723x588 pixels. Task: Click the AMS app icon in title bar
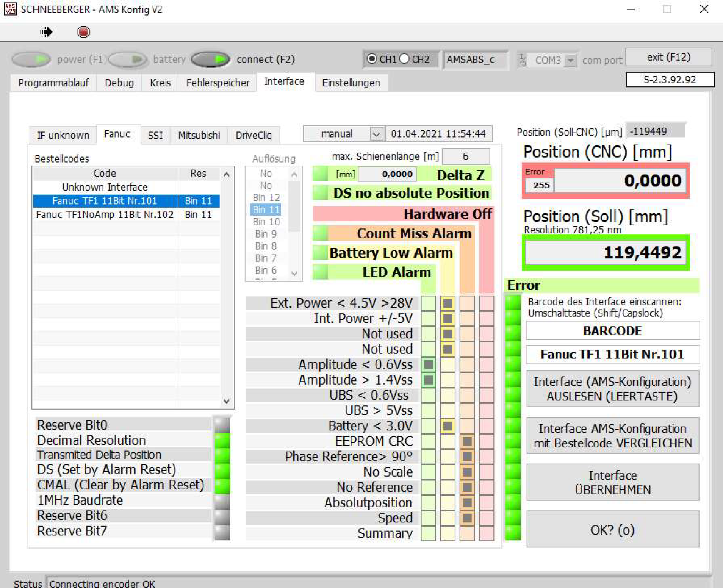(10, 9)
